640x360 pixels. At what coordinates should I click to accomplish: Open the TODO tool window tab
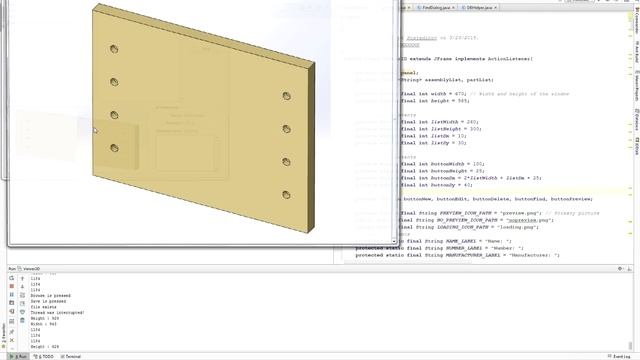[x=44, y=356]
